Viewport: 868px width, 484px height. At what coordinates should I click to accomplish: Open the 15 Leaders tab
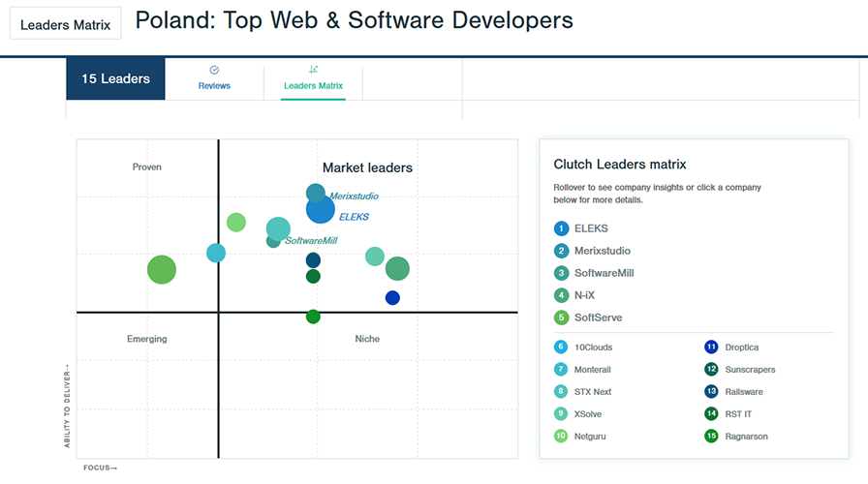pyautogui.click(x=115, y=78)
